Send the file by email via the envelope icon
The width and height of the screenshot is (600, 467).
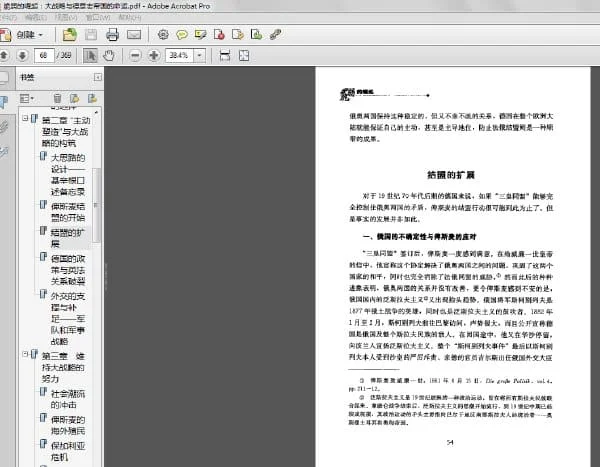pyautogui.click(x=134, y=35)
